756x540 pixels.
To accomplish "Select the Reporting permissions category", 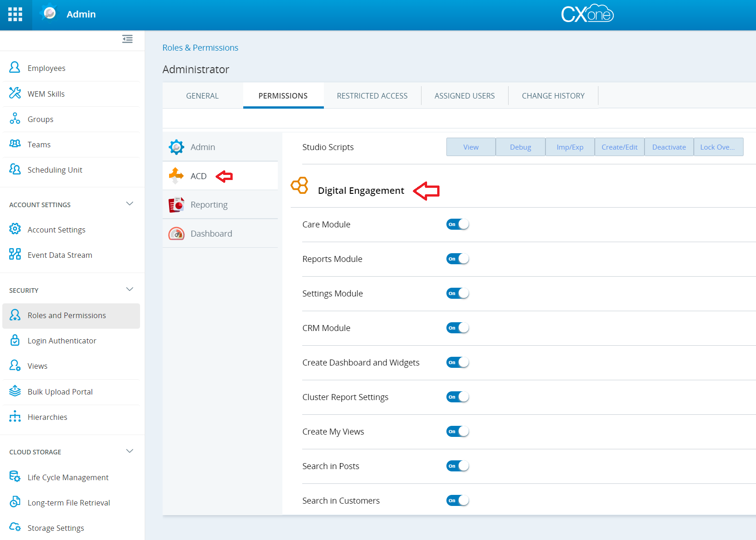I will pyautogui.click(x=209, y=205).
